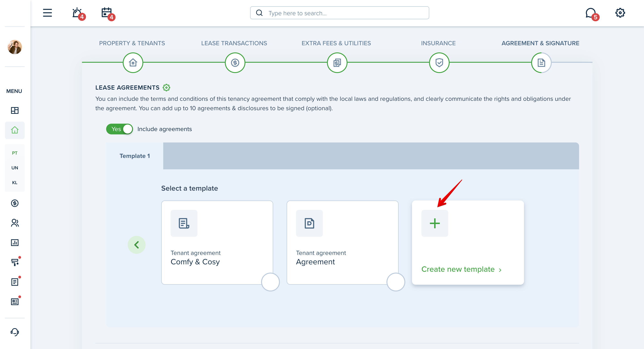Open settings gear in top bar

pyautogui.click(x=620, y=13)
